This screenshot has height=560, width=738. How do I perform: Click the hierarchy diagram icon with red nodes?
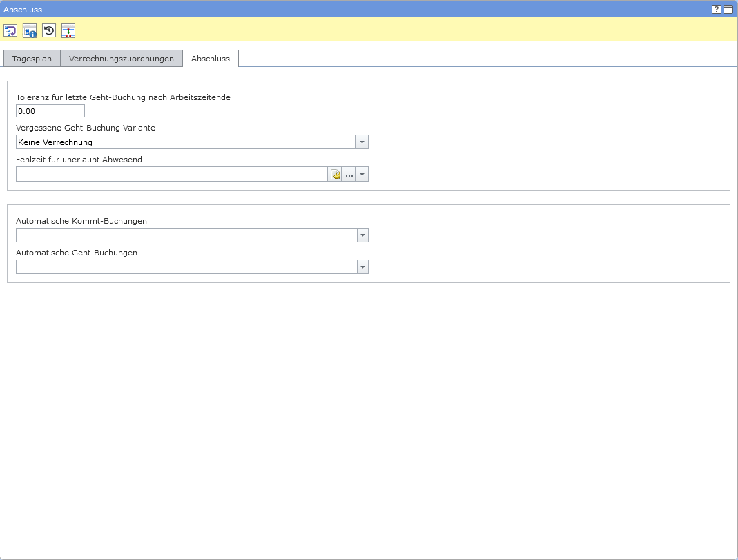click(68, 30)
